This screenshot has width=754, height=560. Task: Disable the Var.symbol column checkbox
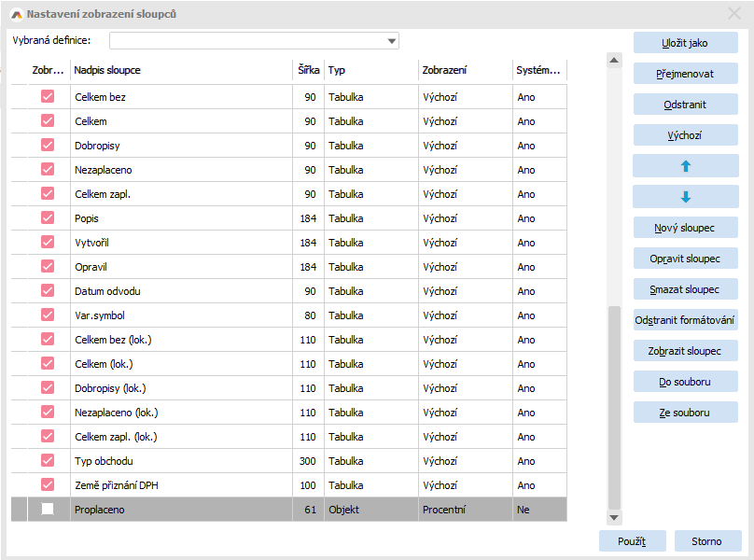tap(48, 315)
